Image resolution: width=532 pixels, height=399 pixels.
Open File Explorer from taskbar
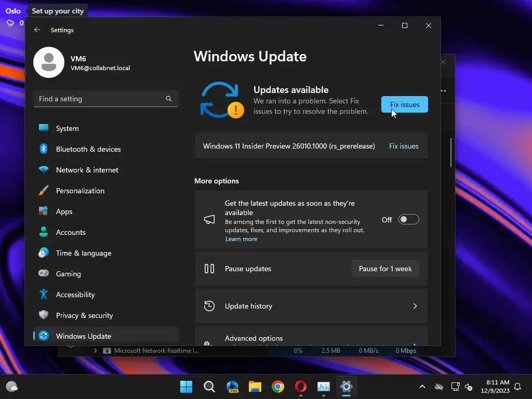(x=255, y=387)
